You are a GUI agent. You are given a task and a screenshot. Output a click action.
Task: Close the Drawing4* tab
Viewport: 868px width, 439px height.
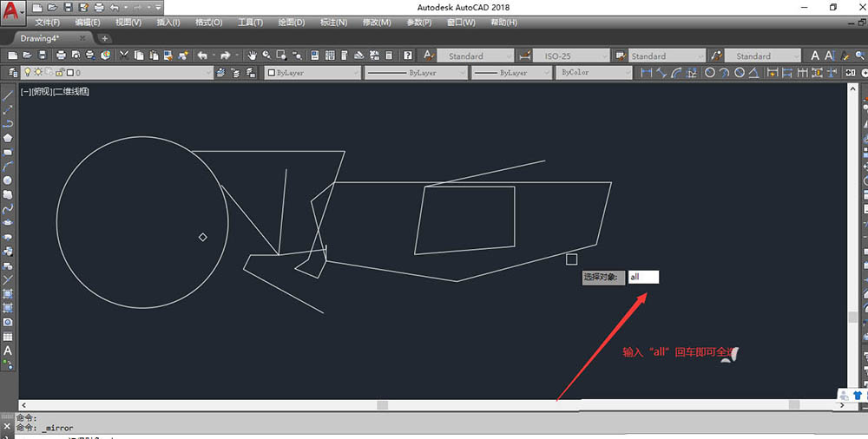pyautogui.click(x=82, y=38)
